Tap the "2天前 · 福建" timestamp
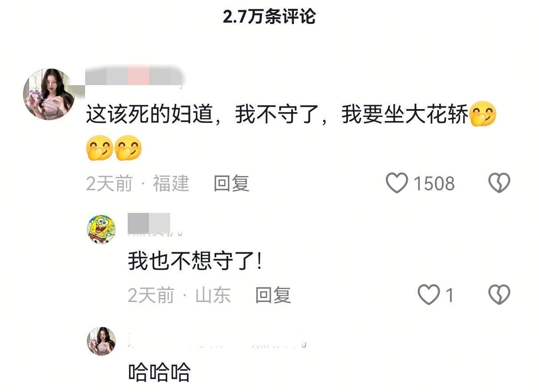 pos(137,183)
